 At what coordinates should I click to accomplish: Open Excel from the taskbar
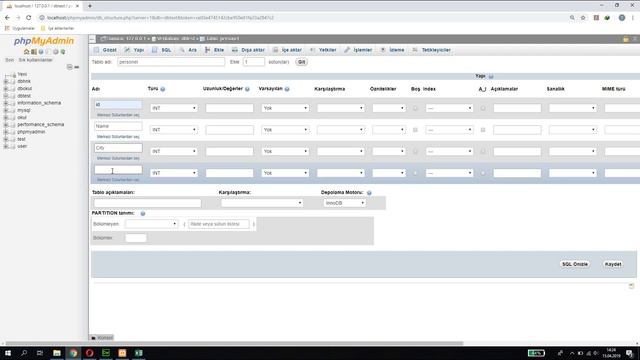point(138,353)
